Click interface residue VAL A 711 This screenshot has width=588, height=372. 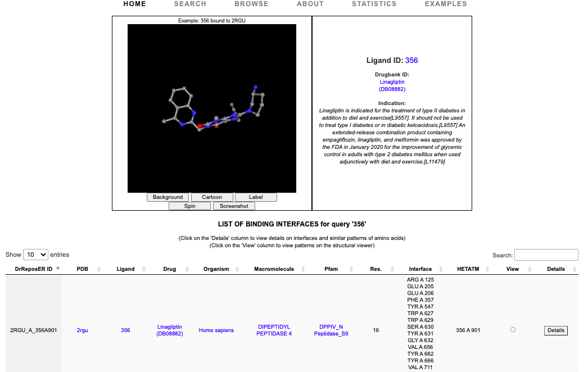pyautogui.click(x=420, y=368)
